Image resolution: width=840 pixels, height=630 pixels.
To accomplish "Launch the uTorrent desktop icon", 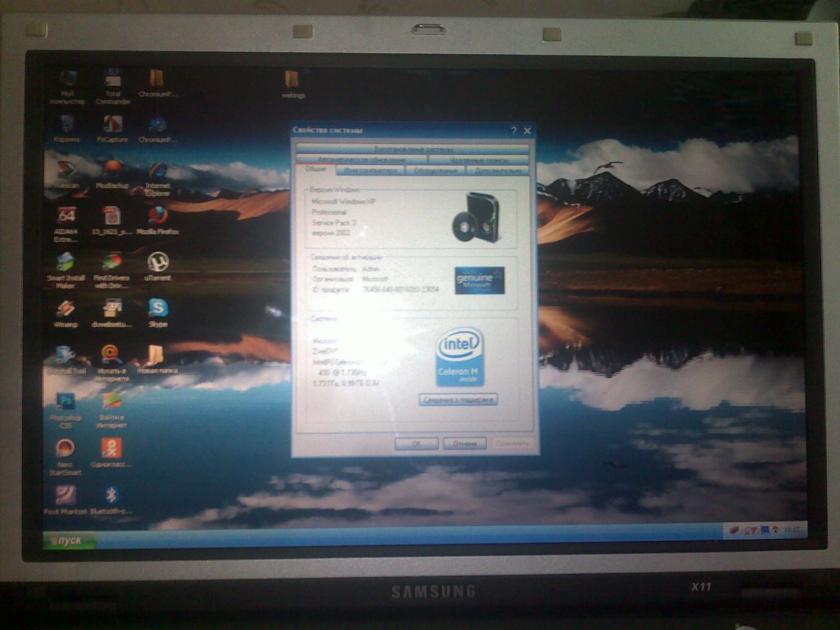I will click(x=158, y=267).
